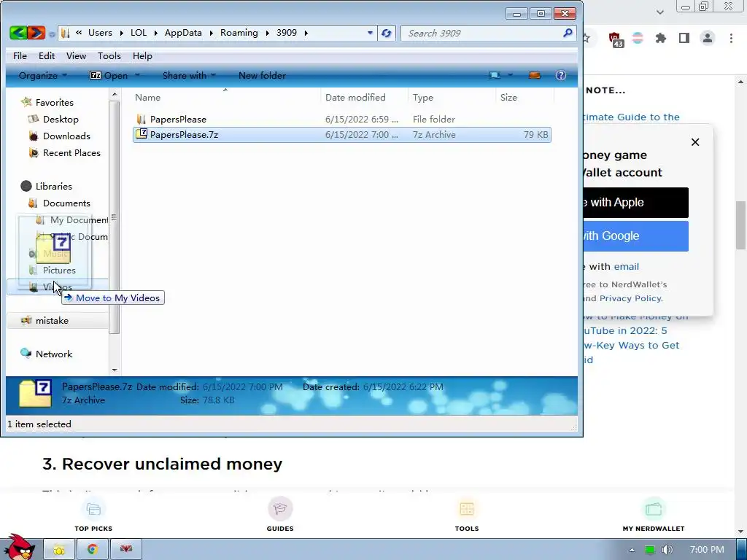The width and height of the screenshot is (747, 560).
Task: Switch to Chrome in taskbar
Action: coord(93,550)
